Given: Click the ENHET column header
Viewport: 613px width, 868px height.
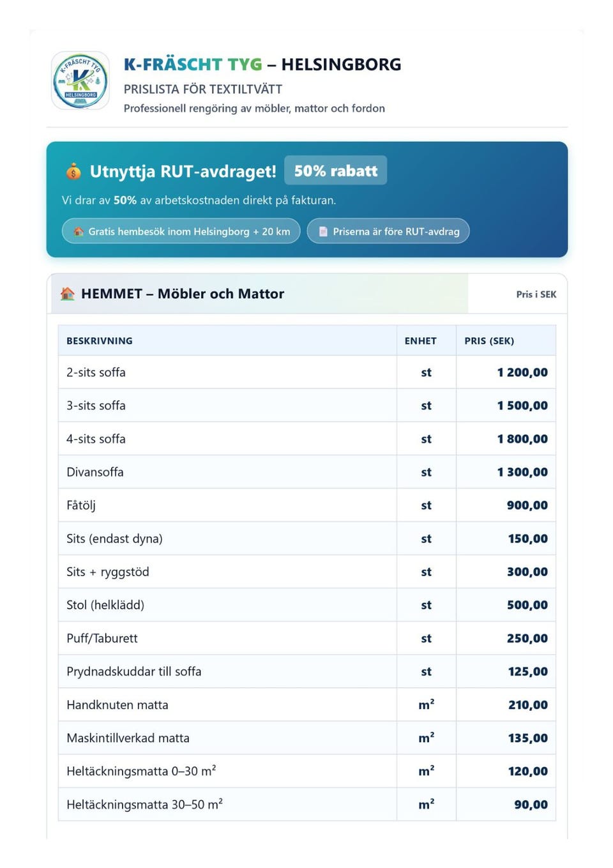Looking at the screenshot, I should point(420,341).
